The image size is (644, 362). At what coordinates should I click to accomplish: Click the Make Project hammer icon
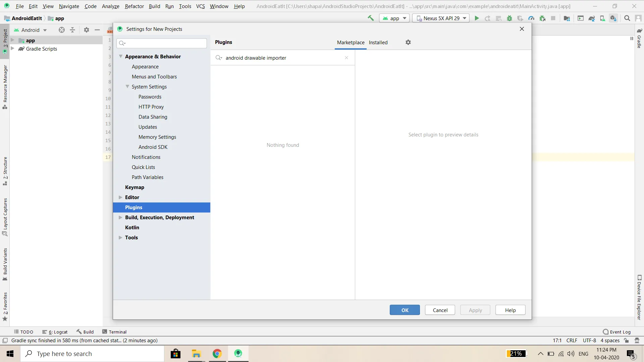[371, 18]
